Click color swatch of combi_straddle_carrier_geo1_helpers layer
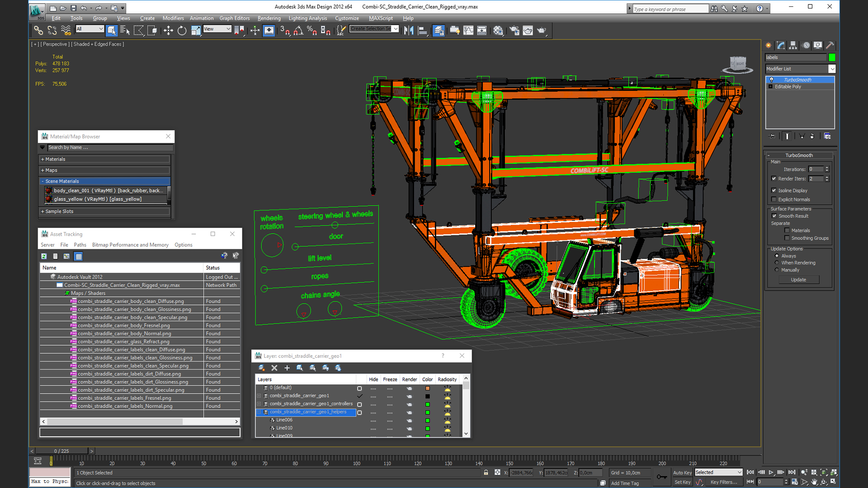This screenshot has width=868, height=488. 427,413
